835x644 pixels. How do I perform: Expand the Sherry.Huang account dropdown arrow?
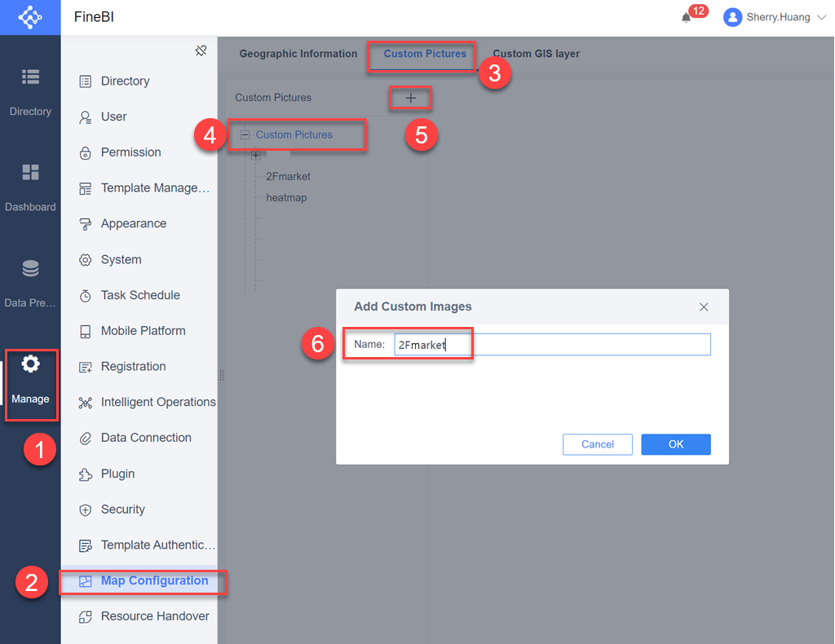coord(822,17)
